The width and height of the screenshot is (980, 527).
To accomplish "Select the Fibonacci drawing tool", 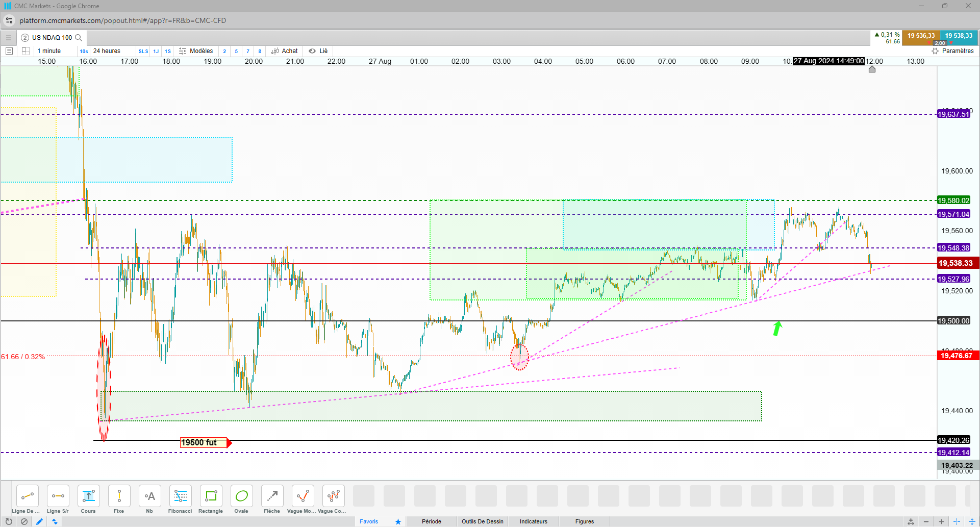I will (x=180, y=499).
